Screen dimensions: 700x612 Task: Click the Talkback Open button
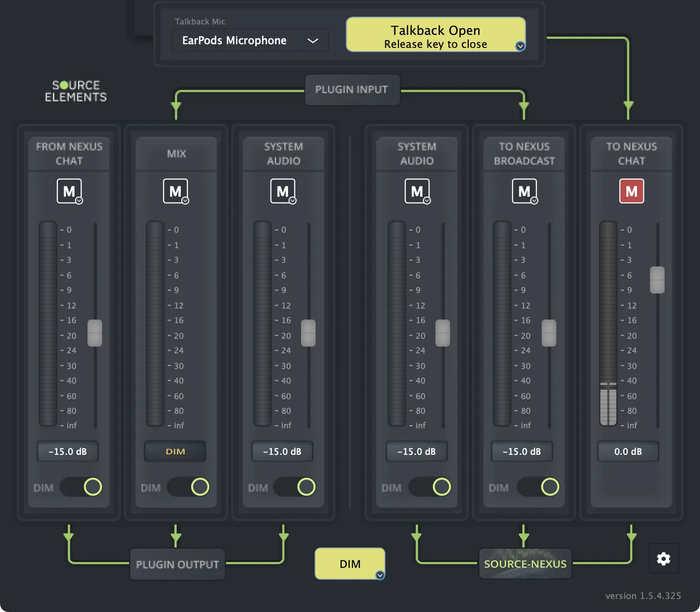(435, 35)
